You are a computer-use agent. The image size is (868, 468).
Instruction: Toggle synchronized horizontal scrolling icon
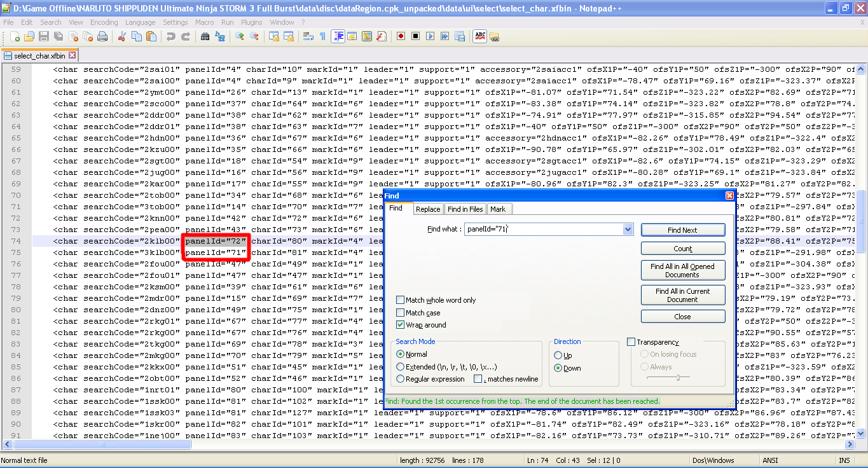289,36
